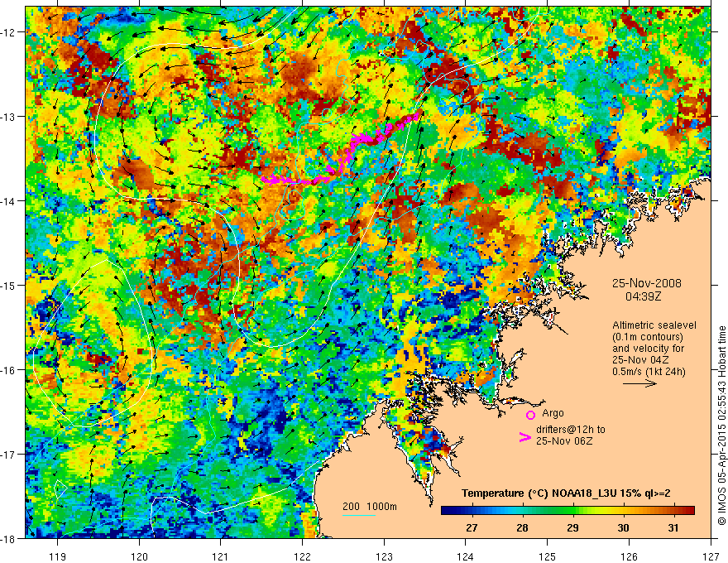Select the time text 04:39Z

click(643, 296)
